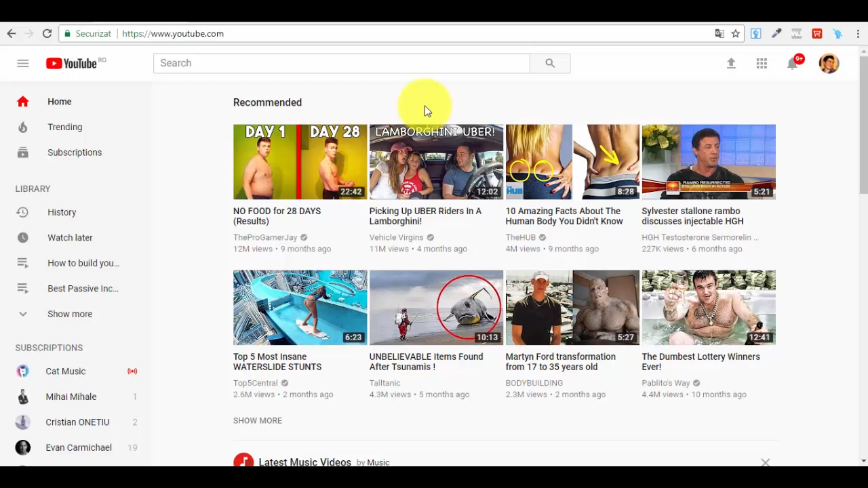The width and height of the screenshot is (868, 488).
Task: Open the YouTube apps grid
Action: pyautogui.click(x=762, y=63)
